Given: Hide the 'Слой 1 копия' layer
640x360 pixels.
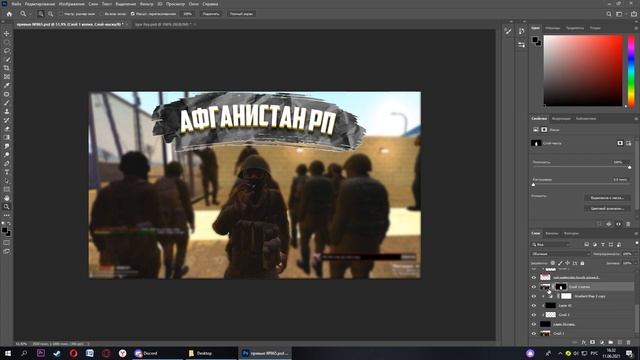Looking at the screenshot, I should point(534,287).
